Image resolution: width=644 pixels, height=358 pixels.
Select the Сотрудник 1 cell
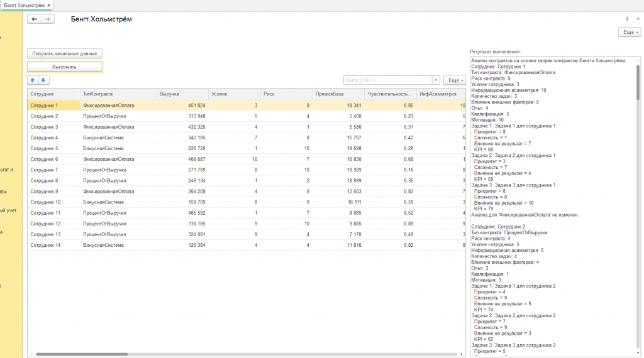pyautogui.click(x=54, y=106)
